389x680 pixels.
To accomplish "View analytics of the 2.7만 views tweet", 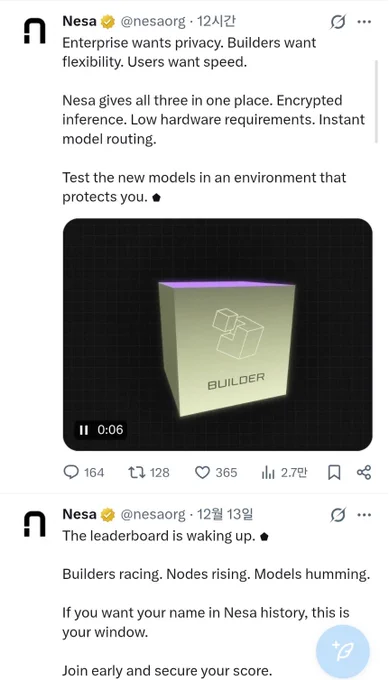I will (x=268, y=472).
